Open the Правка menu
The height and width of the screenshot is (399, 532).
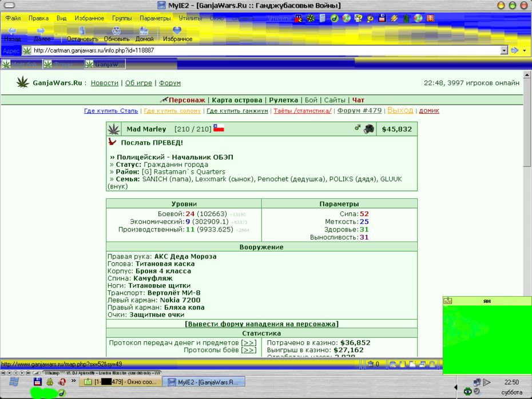[x=38, y=18]
